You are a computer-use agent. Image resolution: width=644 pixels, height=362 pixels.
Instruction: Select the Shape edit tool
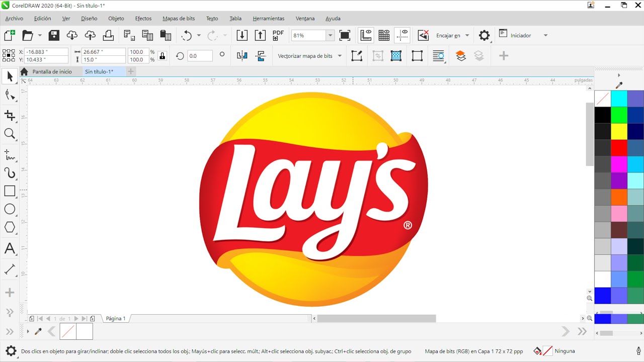[x=9, y=95]
